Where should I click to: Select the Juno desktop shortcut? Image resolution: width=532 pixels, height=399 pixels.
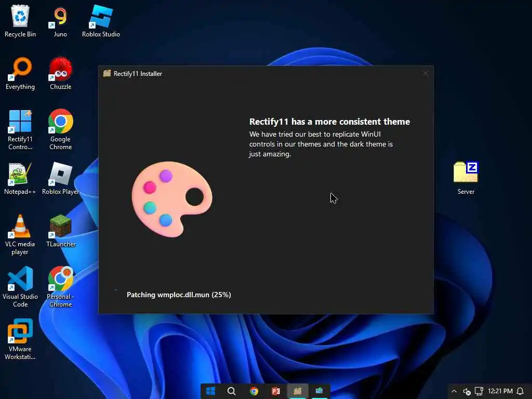coord(60,20)
